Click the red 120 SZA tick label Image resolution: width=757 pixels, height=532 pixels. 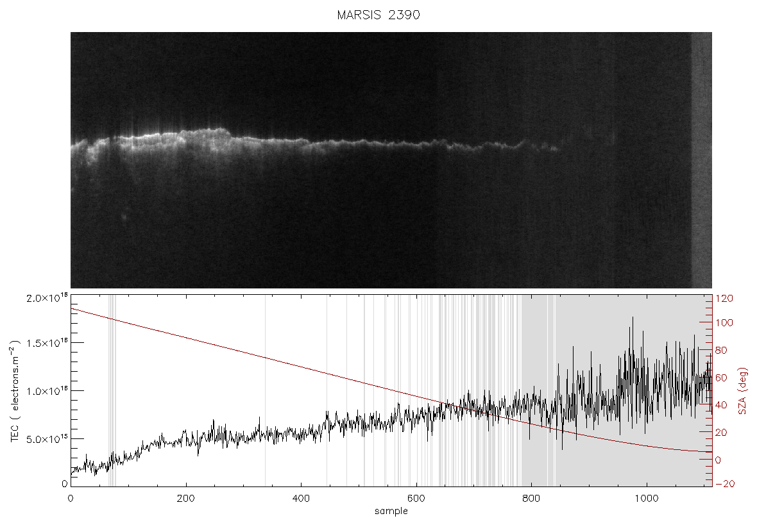pyautogui.click(x=724, y=299)
